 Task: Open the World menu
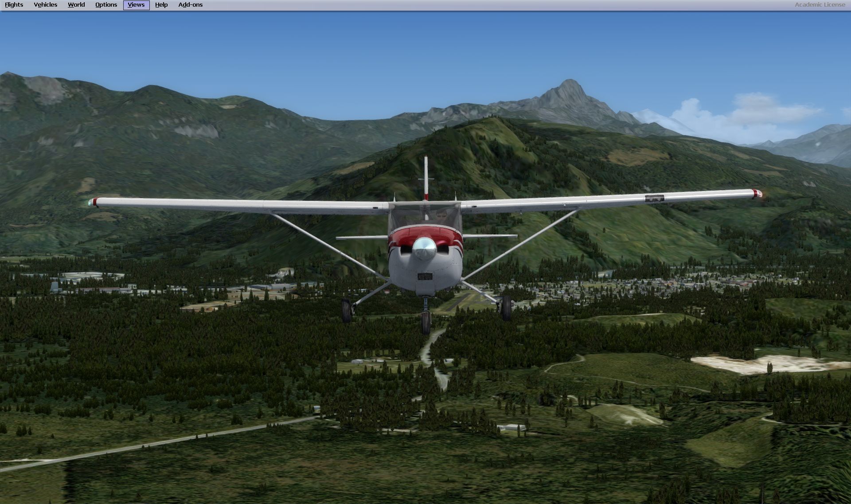pyautogui.click(x=76, y=5)
